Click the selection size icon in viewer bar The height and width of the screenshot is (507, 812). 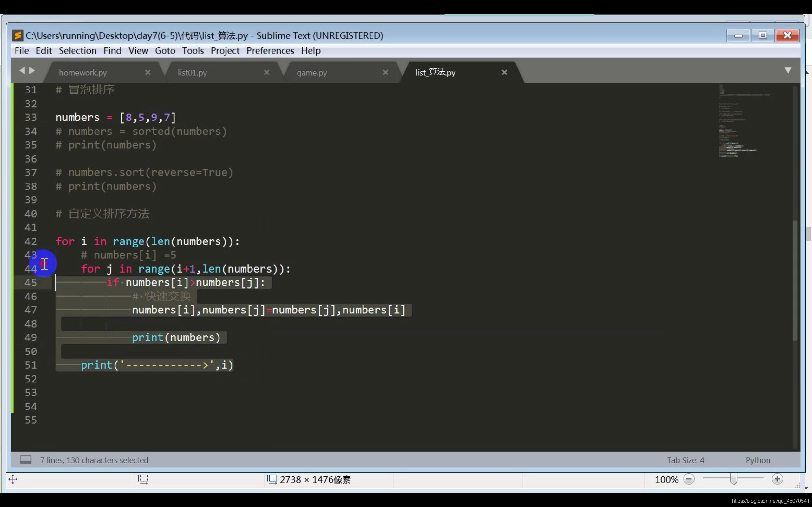(143, 479)
